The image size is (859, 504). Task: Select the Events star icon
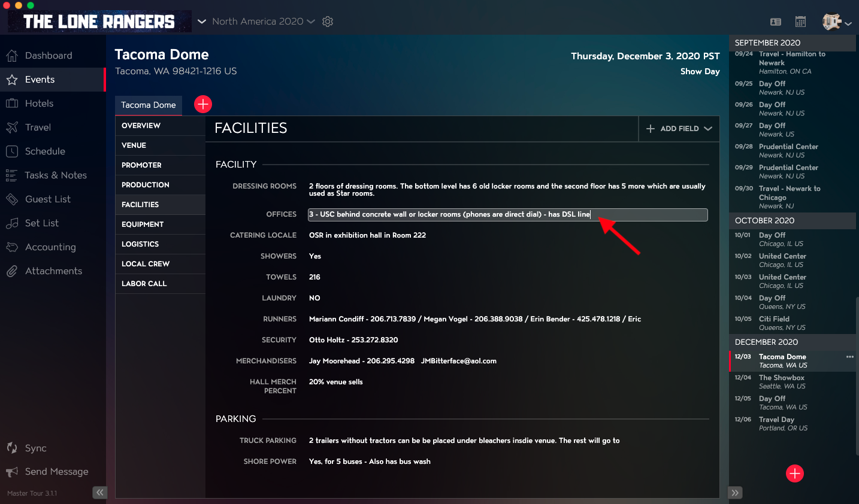pyautogui.click(x=12, y=80)
